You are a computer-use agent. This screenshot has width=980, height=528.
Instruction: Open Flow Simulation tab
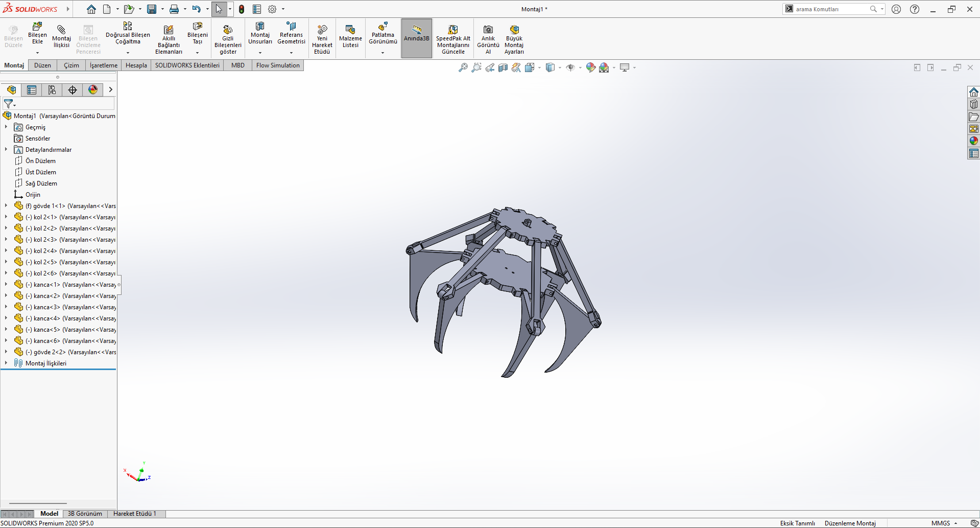tap(278, 65)
